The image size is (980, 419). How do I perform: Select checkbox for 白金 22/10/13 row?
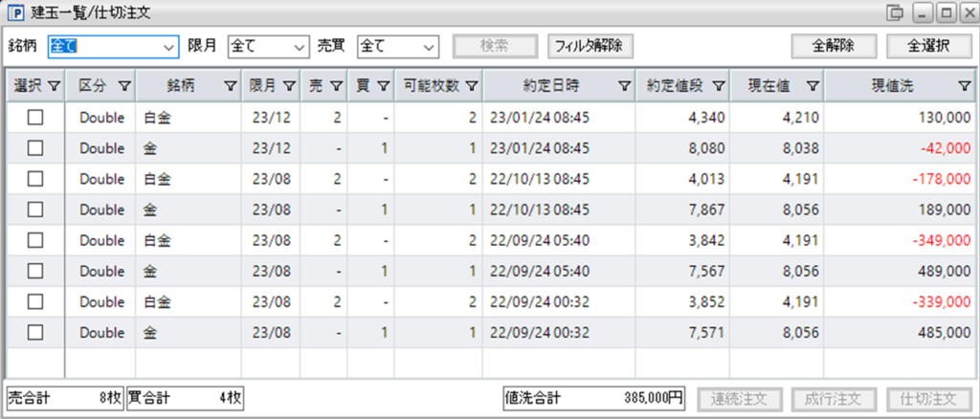(x=35, y=179)
